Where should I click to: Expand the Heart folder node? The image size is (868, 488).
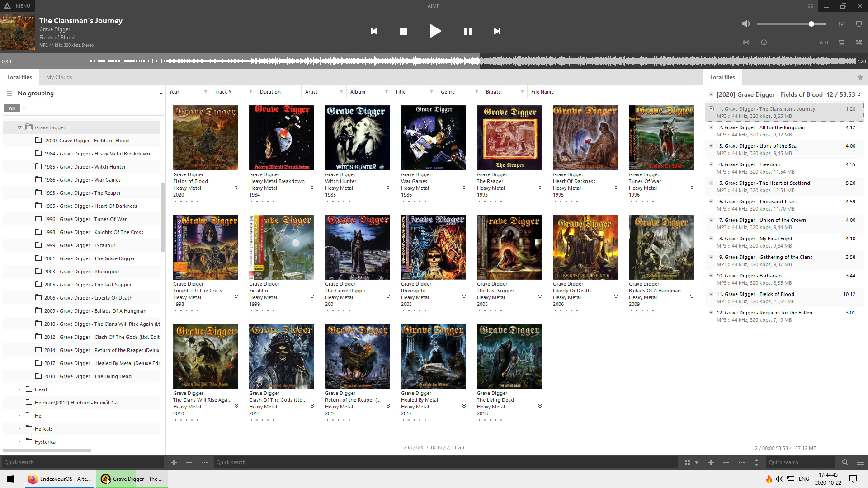pos(19,389)
